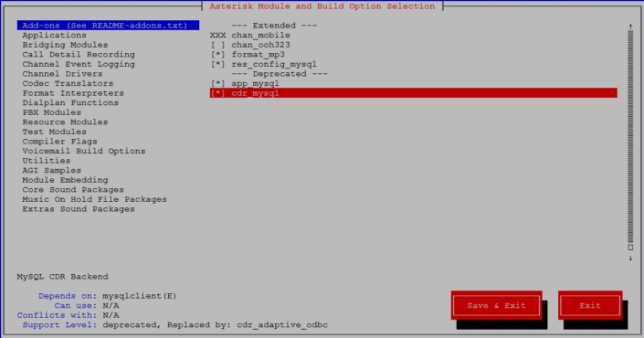Click the Extended section header
The image size is (644, 338).
click(x=274, y=26)
